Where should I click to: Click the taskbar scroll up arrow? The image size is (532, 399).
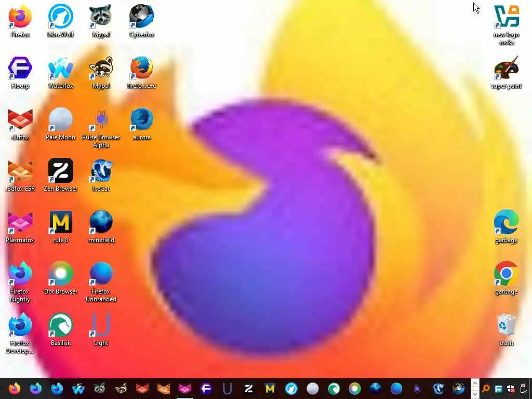pos(475,384)
